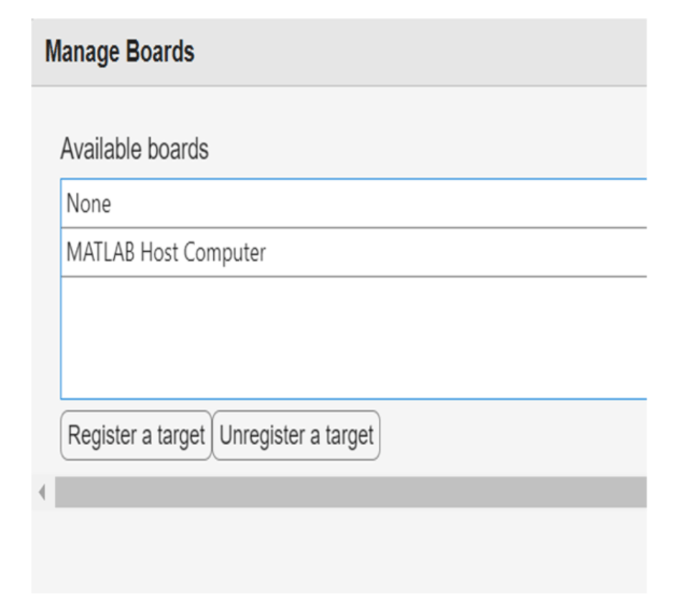Image resolution: width=689 pixels, height=616 pixels.
Task: Click the horizontal scrollbar bar
Action: 350,493
